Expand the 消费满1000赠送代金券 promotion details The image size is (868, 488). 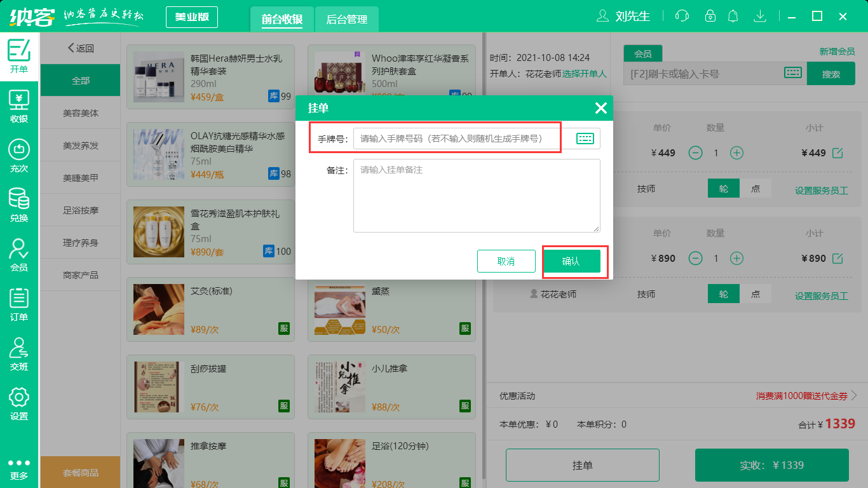pyautogui.click(x=802, y=395)
